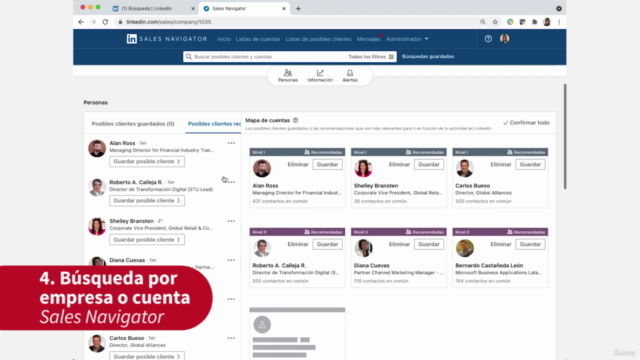Click Confirmar todo
Image resolution: width=640 pixels, height=360 pixels.
pyautogui.click(x=526, y=123)
